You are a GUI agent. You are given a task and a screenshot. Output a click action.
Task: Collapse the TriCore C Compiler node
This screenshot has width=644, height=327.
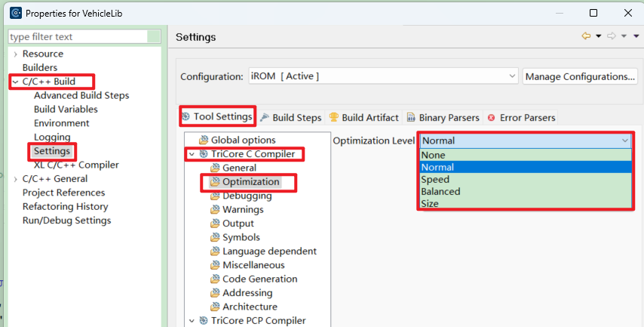192,154
